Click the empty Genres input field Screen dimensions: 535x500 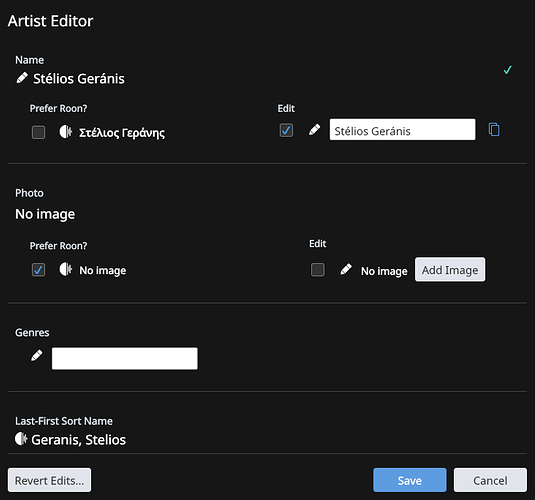[125, 358]
